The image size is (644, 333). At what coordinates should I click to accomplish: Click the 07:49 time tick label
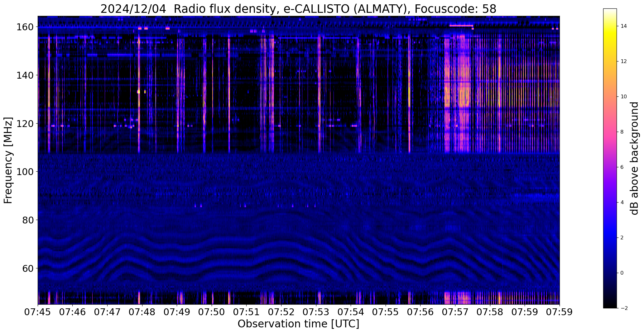(177, 312)
